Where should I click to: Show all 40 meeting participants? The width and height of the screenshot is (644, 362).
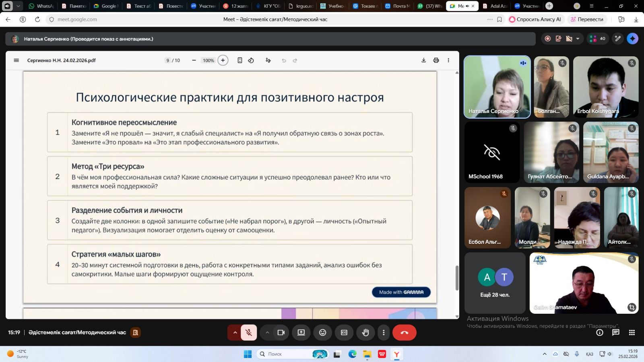click(598, 39)
